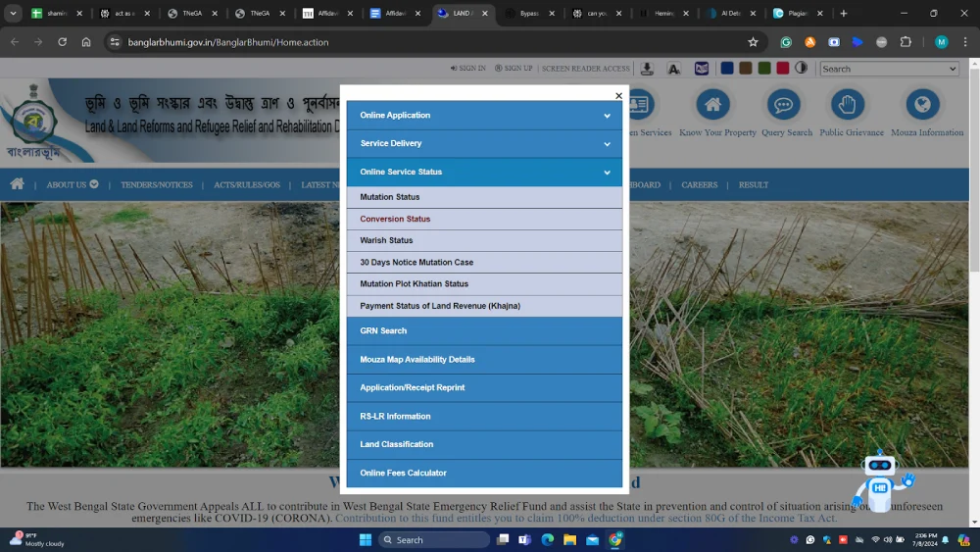This screenshot has height=552, width=980.
Task: Click the Query Search speech bubble icon
Action: pos(784,104)
